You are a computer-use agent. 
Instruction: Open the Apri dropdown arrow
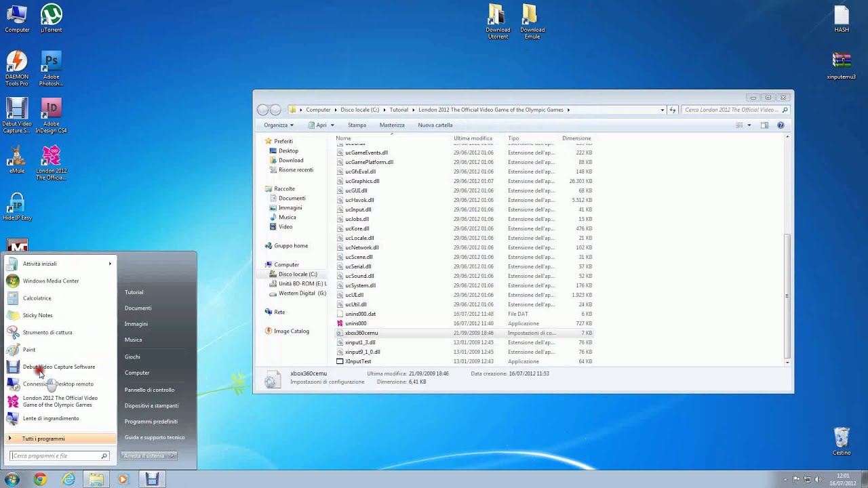click(x=332, y=125)
